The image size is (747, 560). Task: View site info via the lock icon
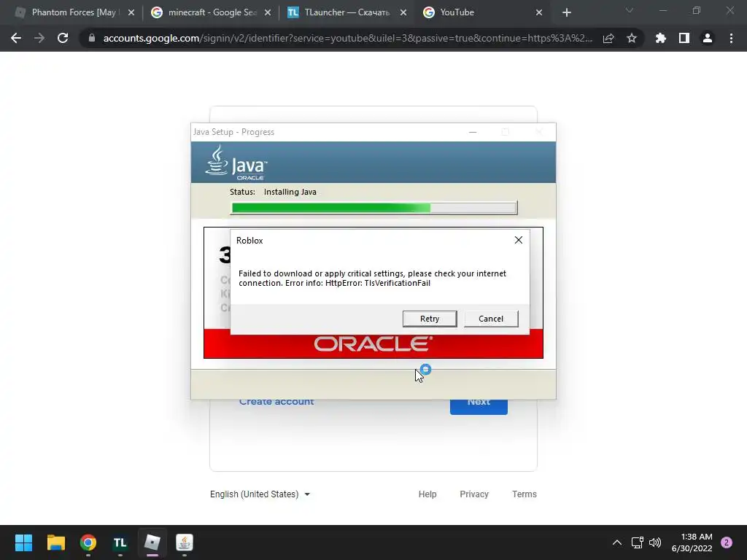point(92,38)
